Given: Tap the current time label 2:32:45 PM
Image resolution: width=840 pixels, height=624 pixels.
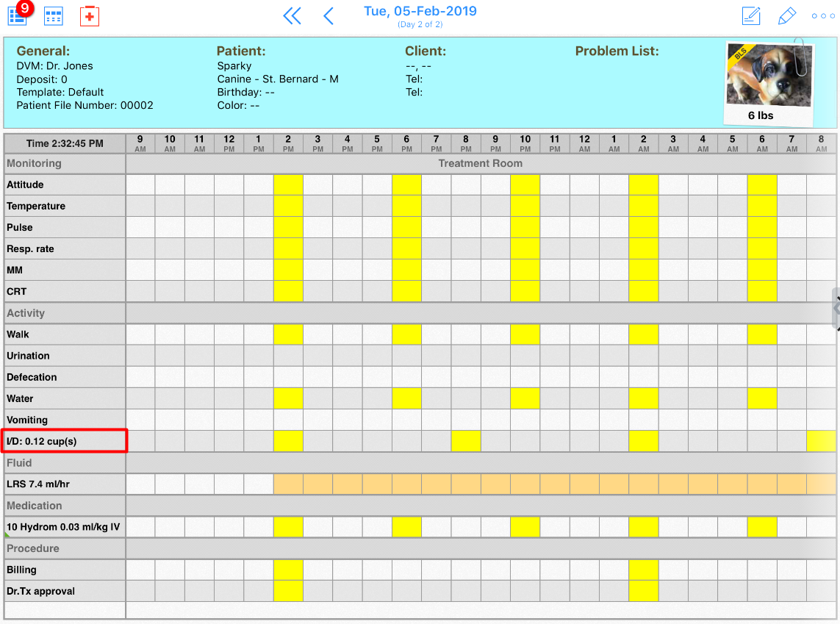Looking at the screenshot, I should tap(65, 143).
